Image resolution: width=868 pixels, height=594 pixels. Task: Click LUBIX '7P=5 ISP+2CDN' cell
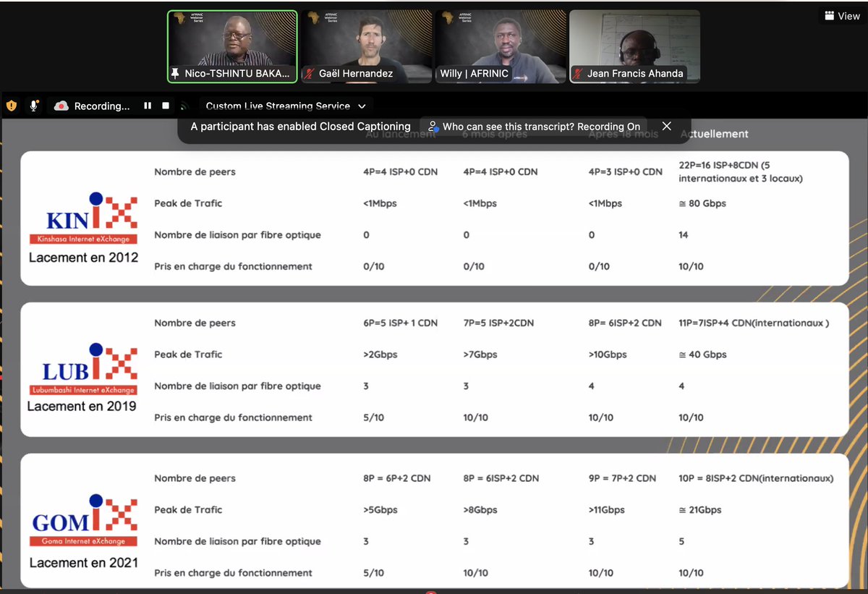point(498,323)
